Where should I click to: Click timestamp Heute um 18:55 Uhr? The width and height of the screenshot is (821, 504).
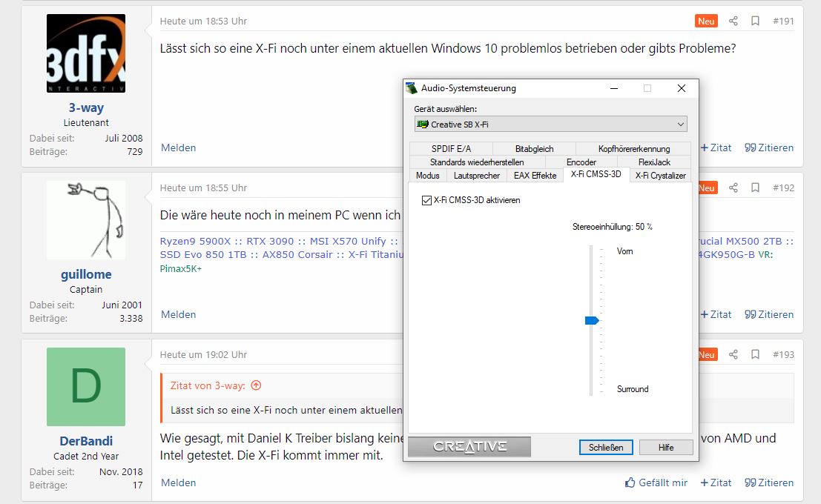pos(203,188)
